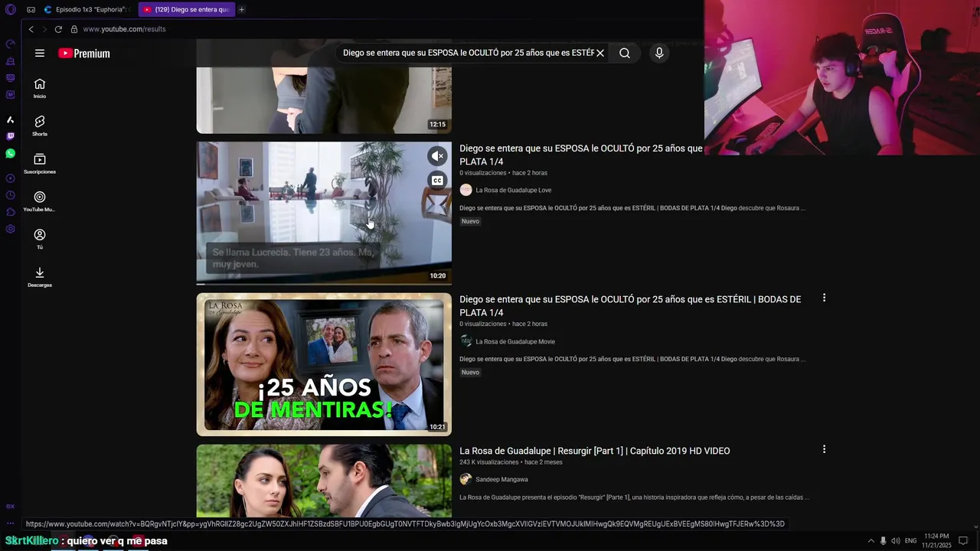Screen dimensions: 980x551
Task: Open the La Rosa de Guadalupe Love video title
Action: (581, 155)
